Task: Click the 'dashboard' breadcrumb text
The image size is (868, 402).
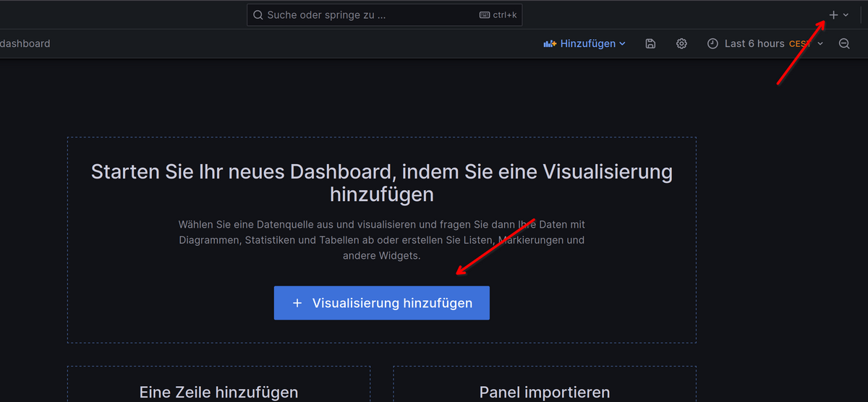Action: [x=25, y=43]
